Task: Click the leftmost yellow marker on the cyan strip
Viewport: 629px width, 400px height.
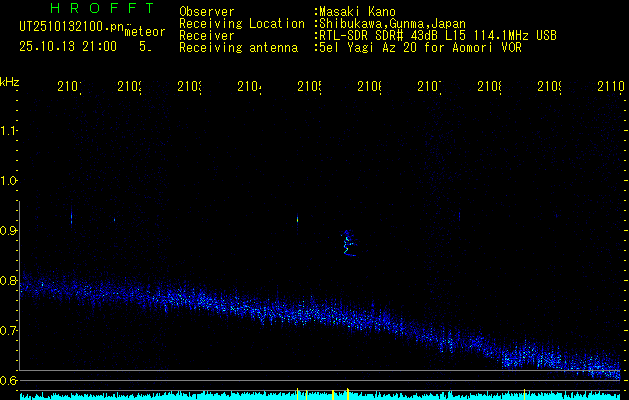Action: click(297, 394)
